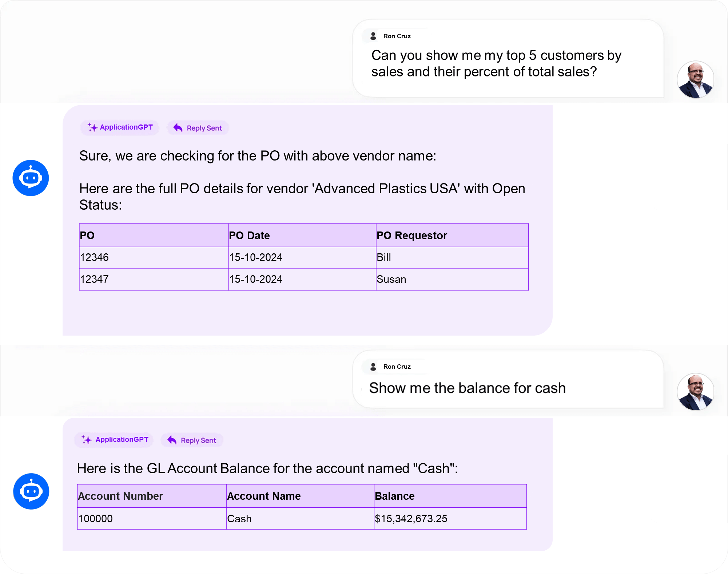
Task: Click the sparkle icon on first ApplicationGPT badge
Action: tap(92, 127)
